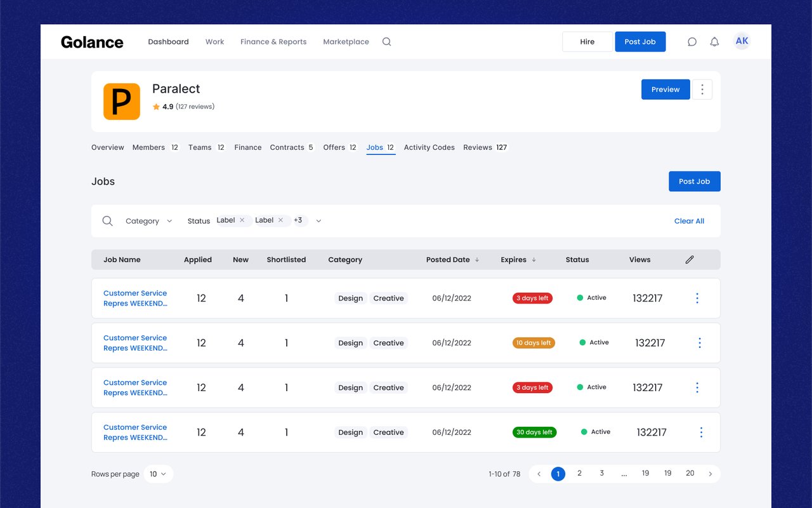This screenshot has width=812, height=508.
Task: Expand the Category filter dropdown
Action: point(149,221)
